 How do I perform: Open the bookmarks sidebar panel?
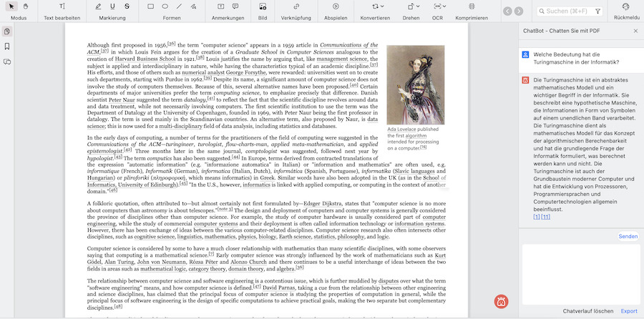(7, 46)
